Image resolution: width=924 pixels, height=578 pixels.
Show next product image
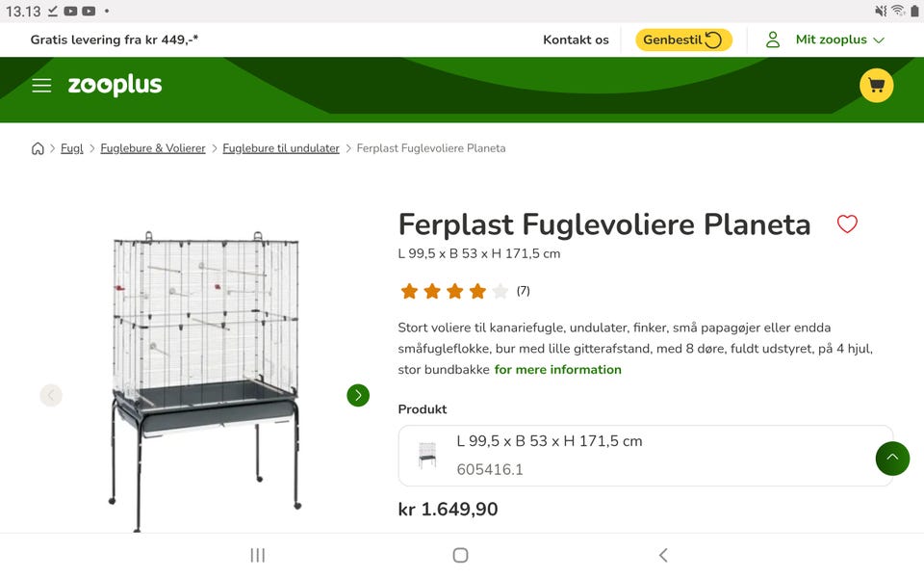(x=358, y=395)
